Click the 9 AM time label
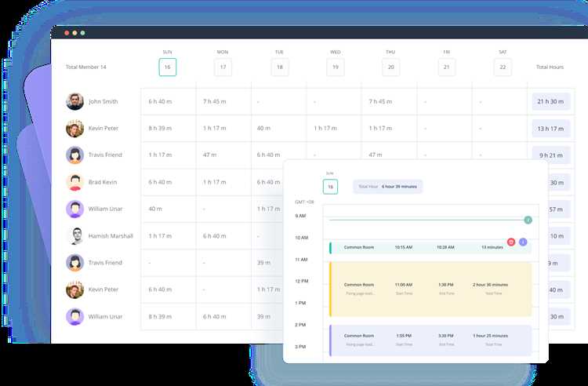 click(300, 216)
